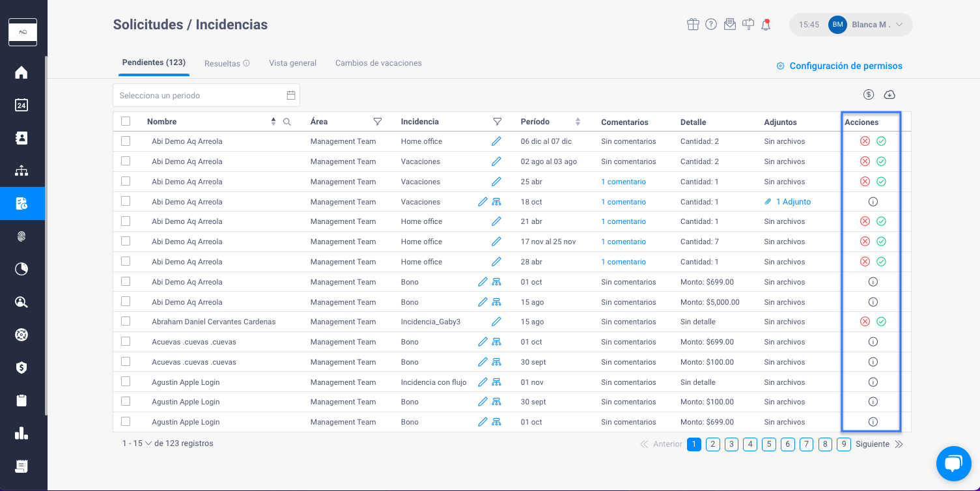Open the flow icon for Vacaciones 18 oct
The width and height of the screenshot is (980, 491).
tap(496, 202)
